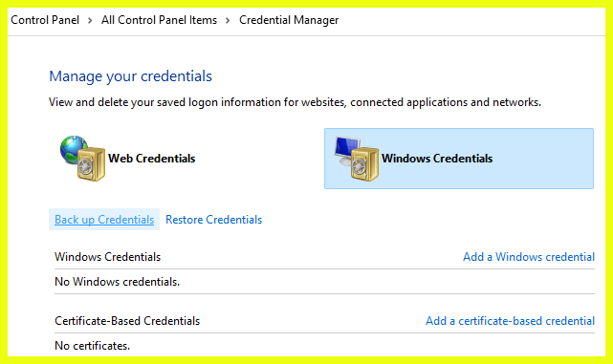
Task: Click the No certificates text
Action: coord(92,346)
